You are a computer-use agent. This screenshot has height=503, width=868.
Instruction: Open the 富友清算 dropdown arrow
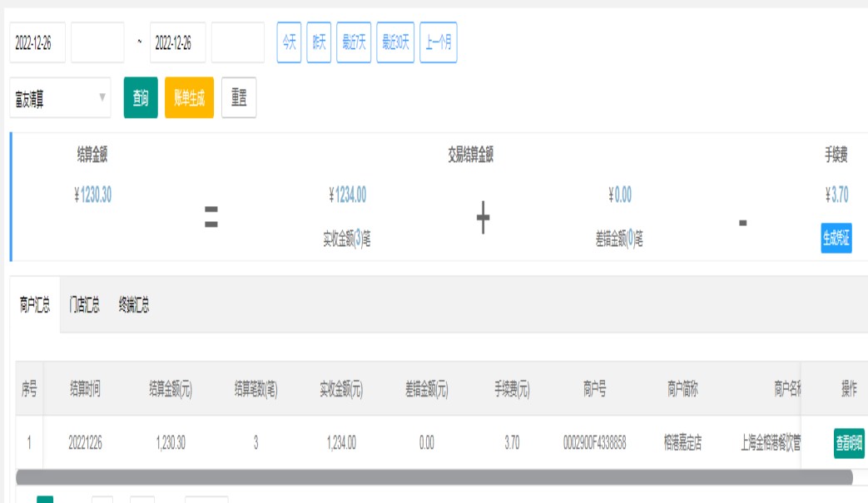coord(102,98)
